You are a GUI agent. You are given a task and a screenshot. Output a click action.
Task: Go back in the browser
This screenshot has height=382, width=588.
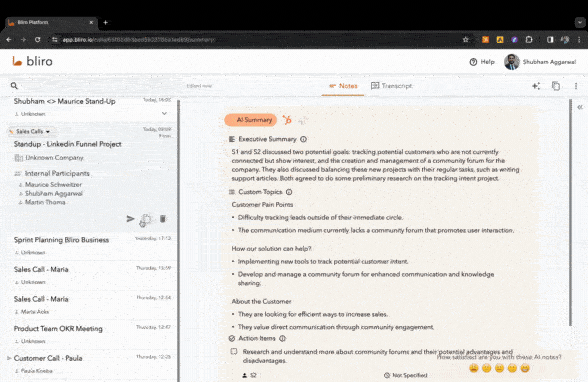tap(9, 39)
